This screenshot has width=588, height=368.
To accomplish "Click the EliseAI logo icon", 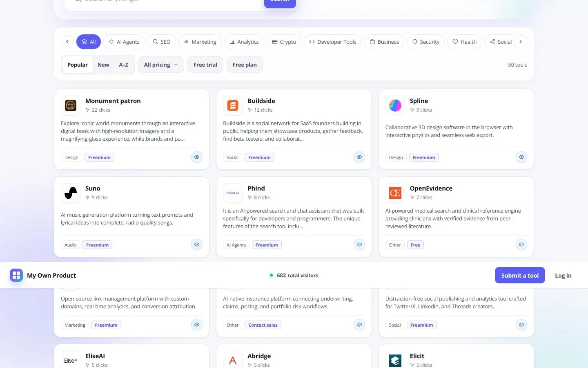I will tap(71, 360).
